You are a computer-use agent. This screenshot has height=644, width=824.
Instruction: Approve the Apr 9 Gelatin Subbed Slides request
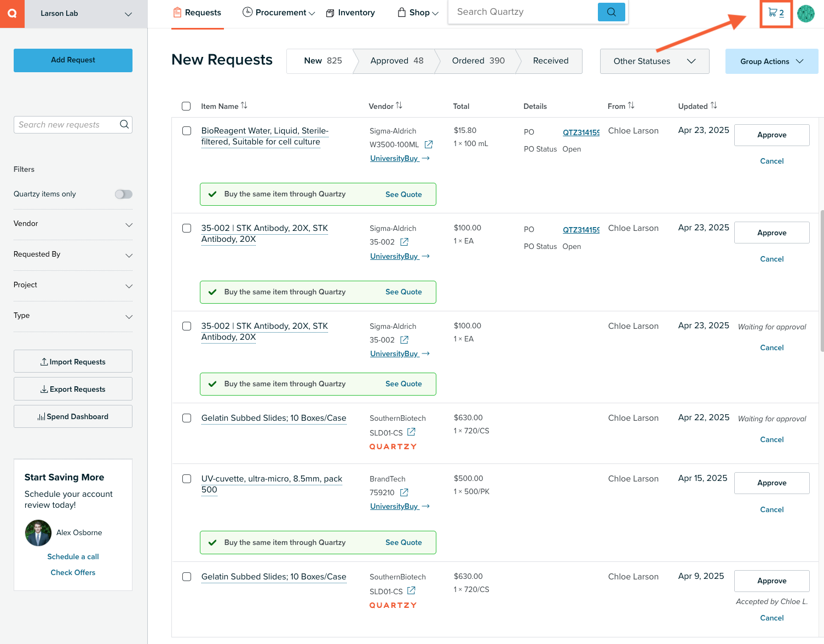tap(771, 581)
